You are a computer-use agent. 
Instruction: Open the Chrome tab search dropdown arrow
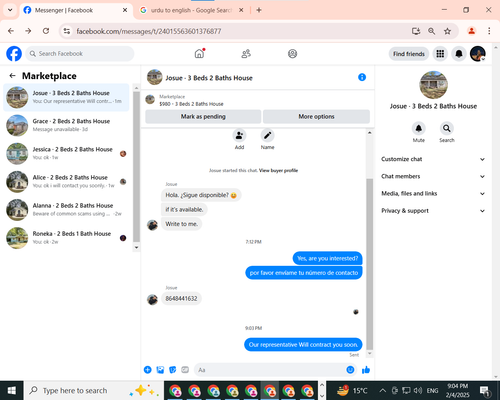10,10
